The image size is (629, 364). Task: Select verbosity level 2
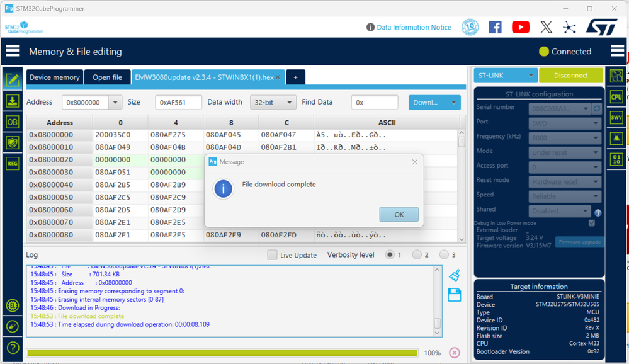coord(417,255)
